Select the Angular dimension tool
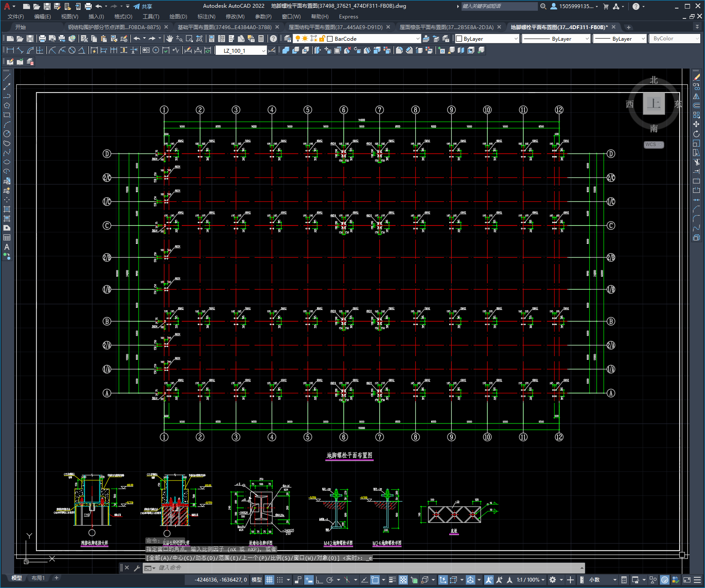Image resolution: width=705 pixels, height=588 pixels. tap(81, 50)
